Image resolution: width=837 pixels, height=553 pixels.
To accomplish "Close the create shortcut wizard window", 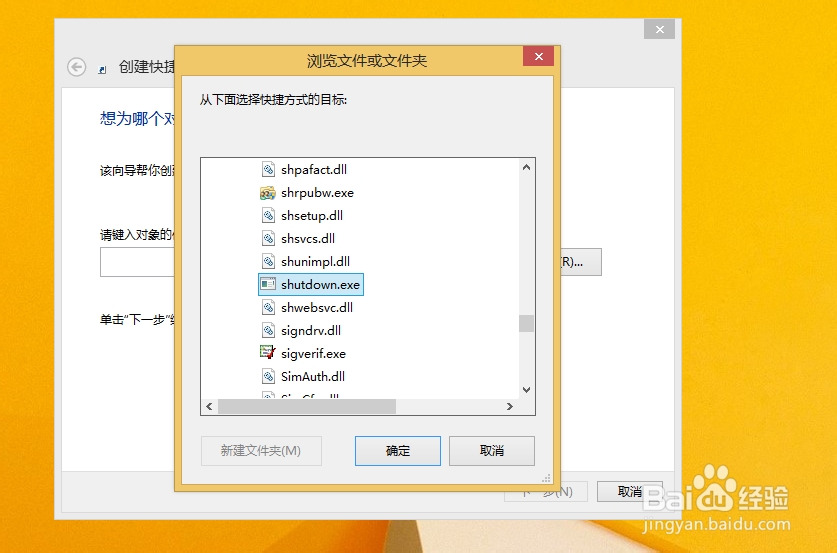I will [659, 29].
